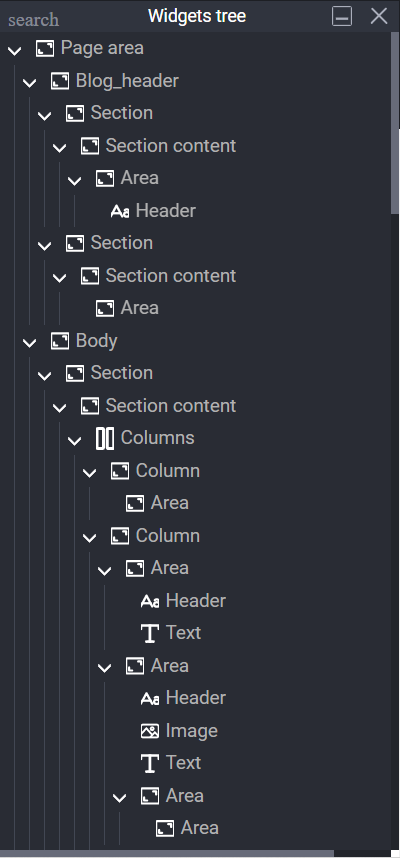Collapse the second Column node

coord(89,538)
